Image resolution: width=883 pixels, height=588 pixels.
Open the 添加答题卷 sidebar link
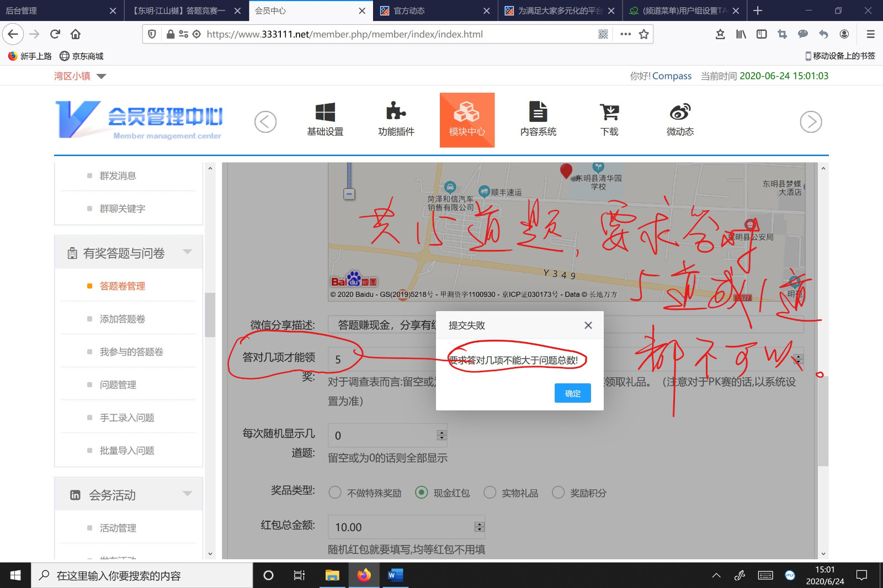click(122, 319)
